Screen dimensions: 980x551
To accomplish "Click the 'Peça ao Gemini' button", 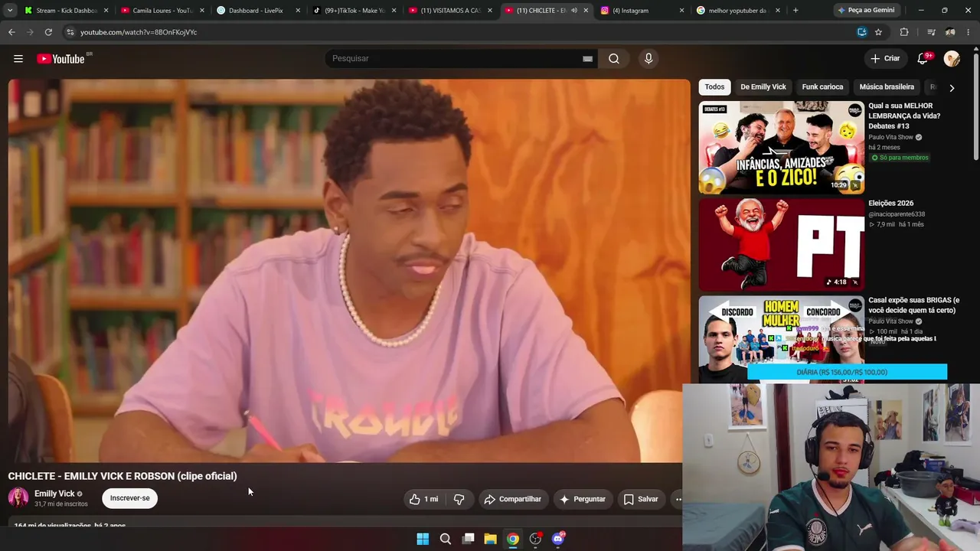I will pos(866,11).
